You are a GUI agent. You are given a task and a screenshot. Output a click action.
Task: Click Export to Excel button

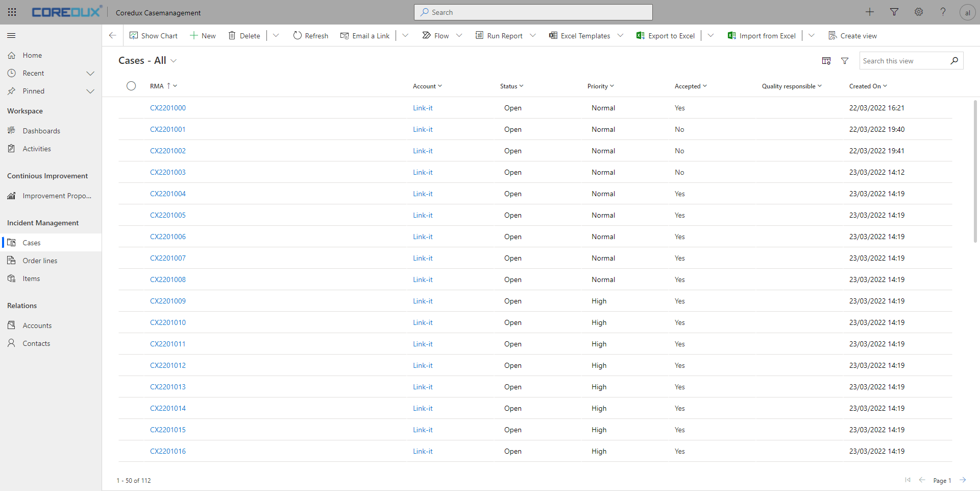click(666, 36)
